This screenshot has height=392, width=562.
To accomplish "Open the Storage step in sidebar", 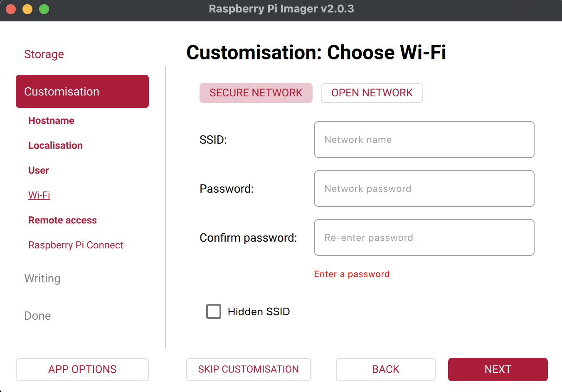I will tap(44, 54).
